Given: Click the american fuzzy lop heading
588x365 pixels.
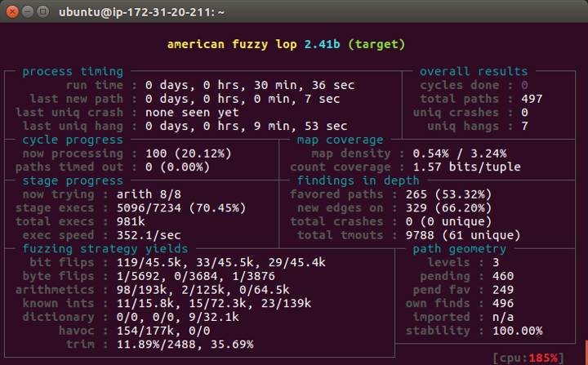Looking at the screenshot, I should click(286, 43).
